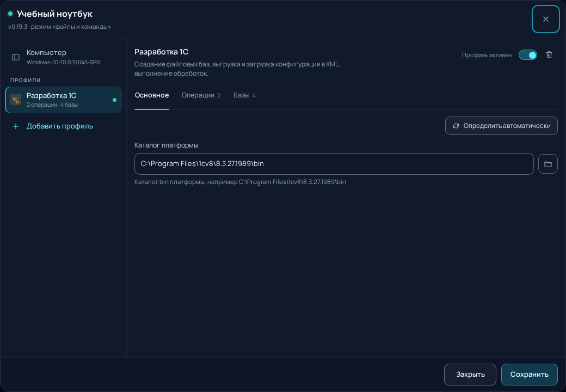The width and height of the screenshot is (566, 392).
Task: Click the folder browse icon beside platform path
Action: [x=548, y=164]
